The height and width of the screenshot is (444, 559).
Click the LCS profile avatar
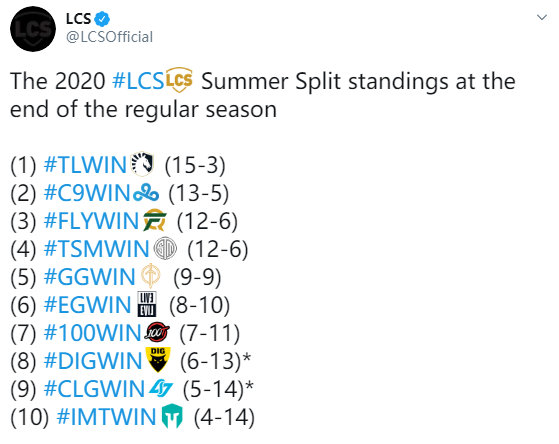(x=33, y=29)
